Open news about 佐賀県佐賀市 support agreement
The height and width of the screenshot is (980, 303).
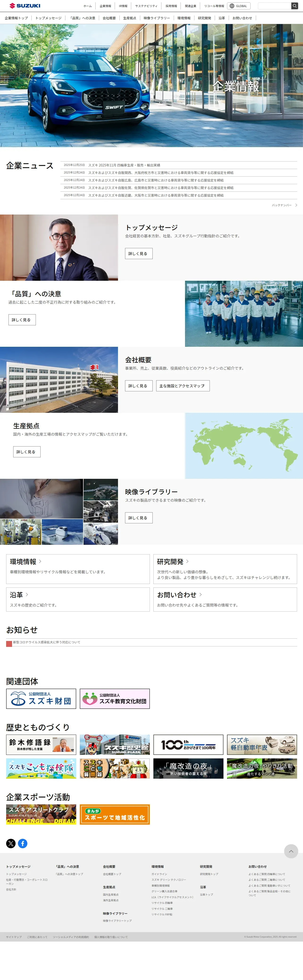[161, 188]
